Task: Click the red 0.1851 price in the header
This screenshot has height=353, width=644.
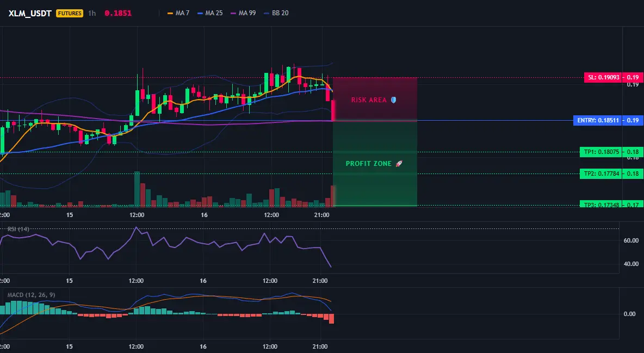Action: [118, 13]
